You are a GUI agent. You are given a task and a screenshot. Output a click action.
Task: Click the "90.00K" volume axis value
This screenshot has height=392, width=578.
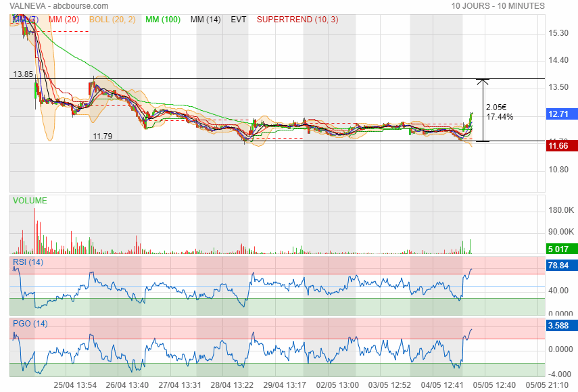[x=561, y=232]
